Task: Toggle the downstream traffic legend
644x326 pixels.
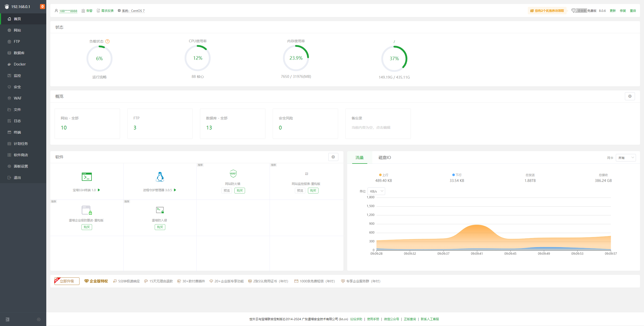Action: [457, 175]
